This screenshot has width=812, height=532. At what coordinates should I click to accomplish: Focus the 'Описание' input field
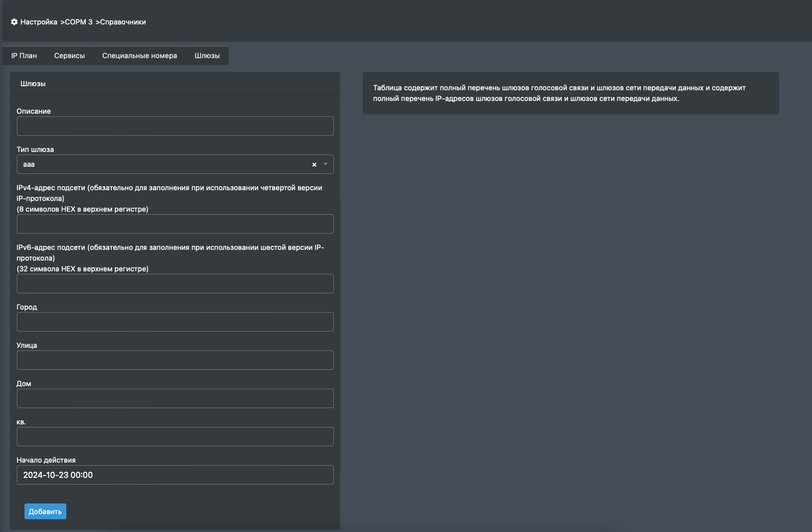175,126
